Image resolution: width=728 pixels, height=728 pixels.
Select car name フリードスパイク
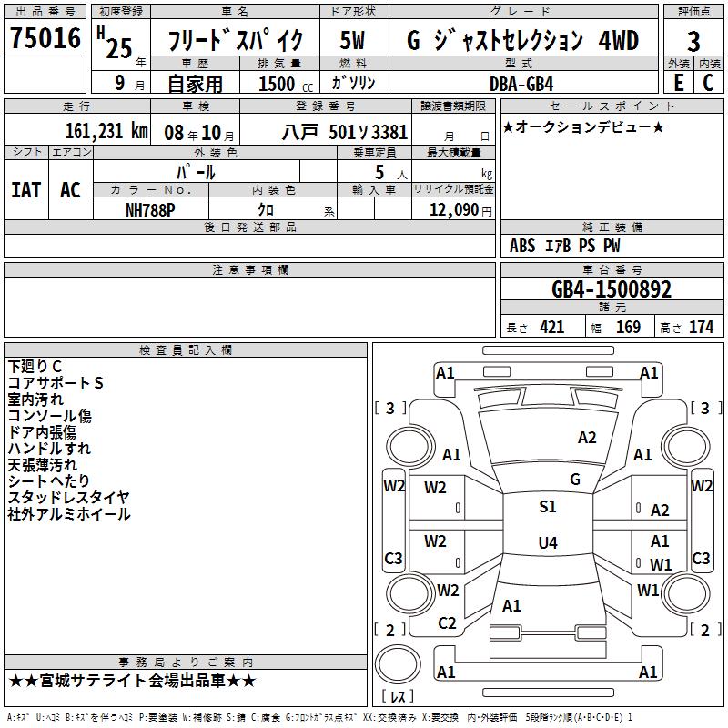(235, 40)
